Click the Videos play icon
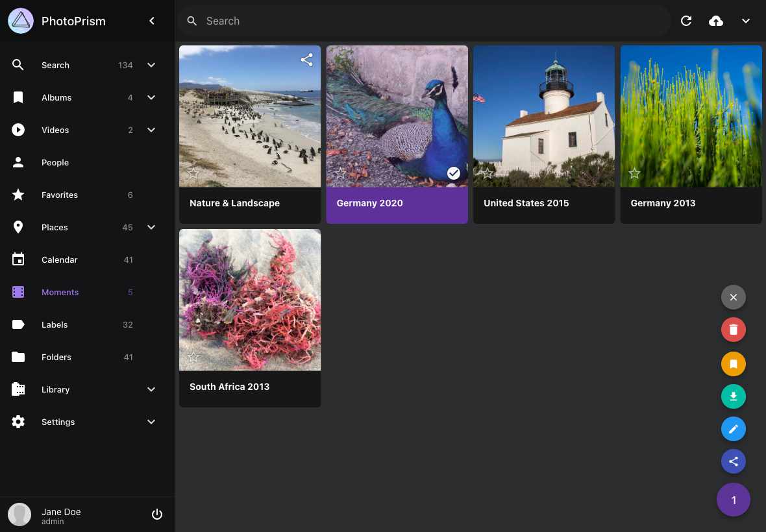Viewport: 766px width, 532px height. tap(18, 130)
